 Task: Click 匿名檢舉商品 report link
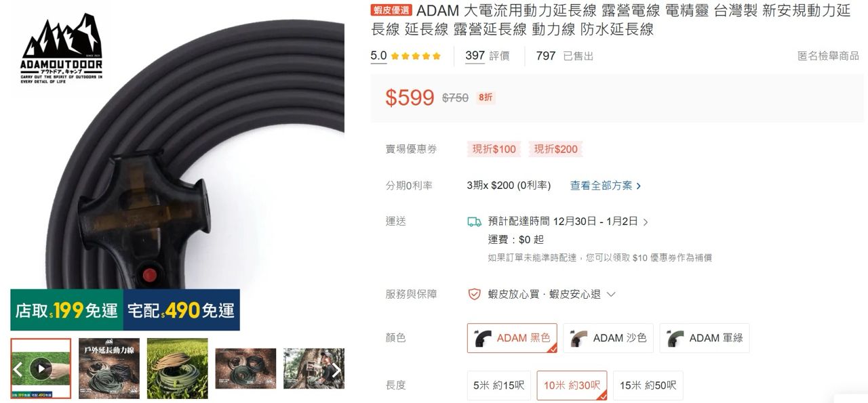828,56
